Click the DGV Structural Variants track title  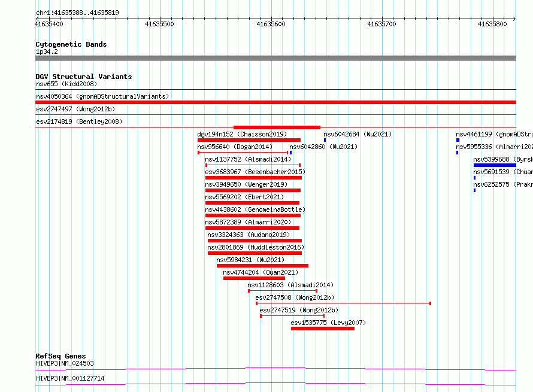tap(84, 77)
